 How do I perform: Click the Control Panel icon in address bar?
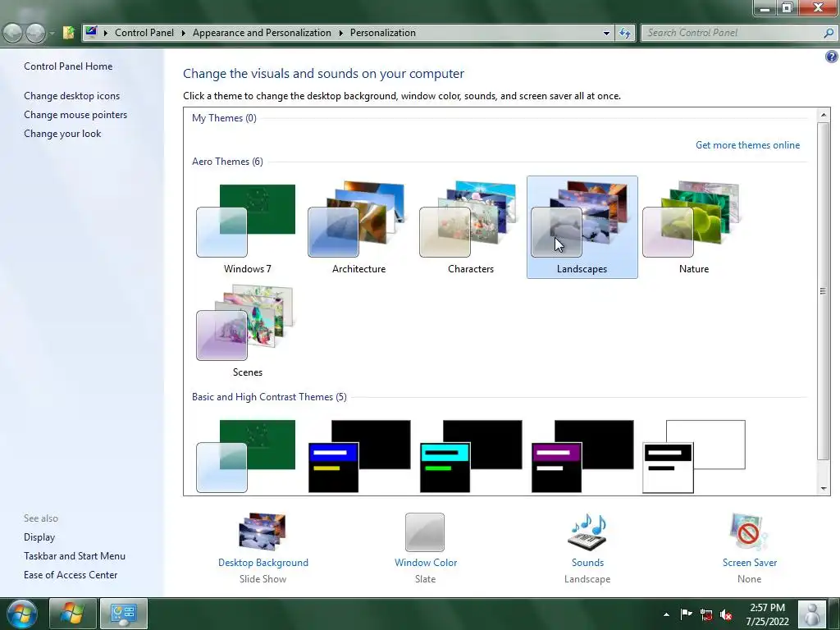[91, 32]
